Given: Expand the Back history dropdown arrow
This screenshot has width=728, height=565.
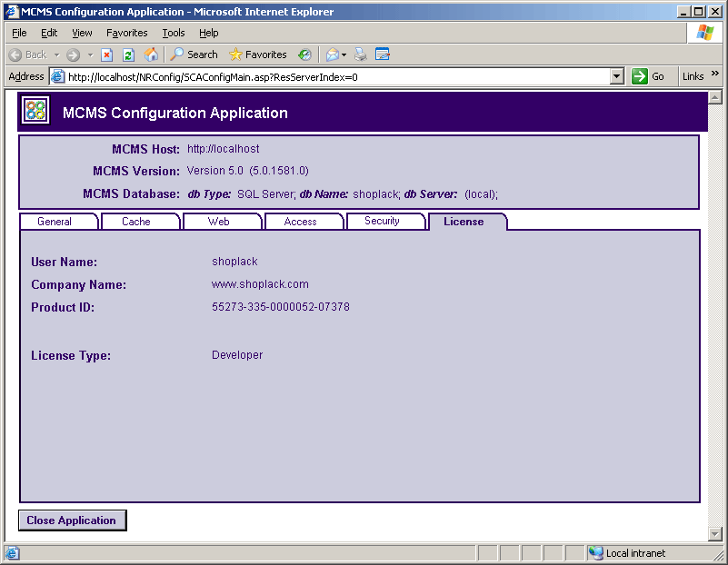Looking at the screenshot, I should point(56,55).
